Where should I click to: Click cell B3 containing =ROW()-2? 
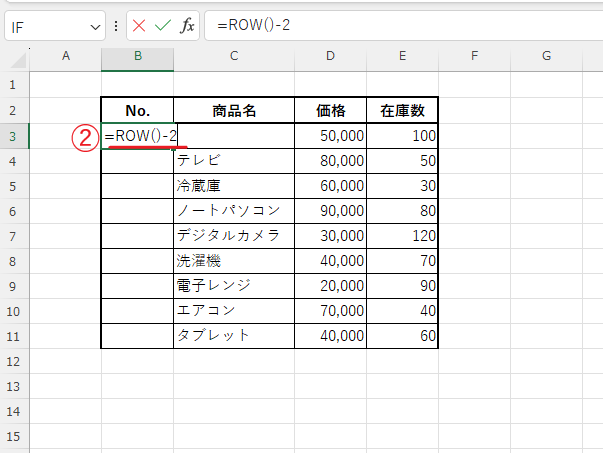pyautogui.click(x=139, y=136)
